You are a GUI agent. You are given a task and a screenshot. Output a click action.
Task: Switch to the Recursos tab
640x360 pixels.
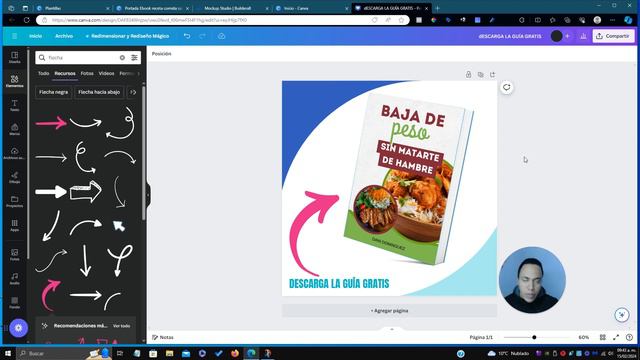point(65,73)
